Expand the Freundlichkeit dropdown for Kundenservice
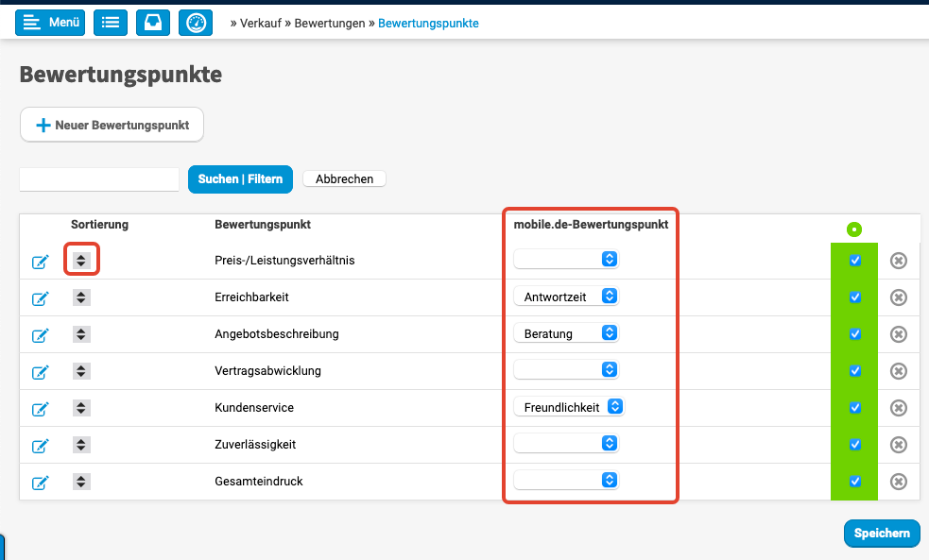The width and height of the screenshot is (929, 560). click(x=568, y=407)
